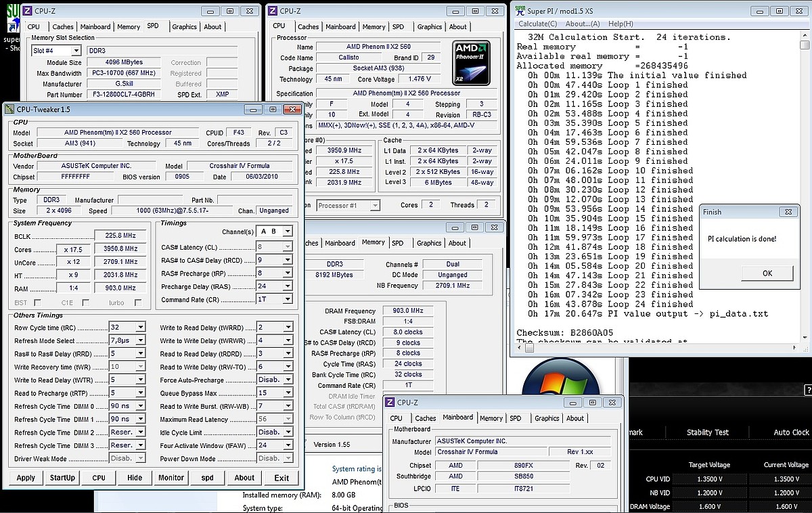The image size is (812, 513).
Task: Click the About button in CPU-Tweaker
Action: tap(244, 478)
